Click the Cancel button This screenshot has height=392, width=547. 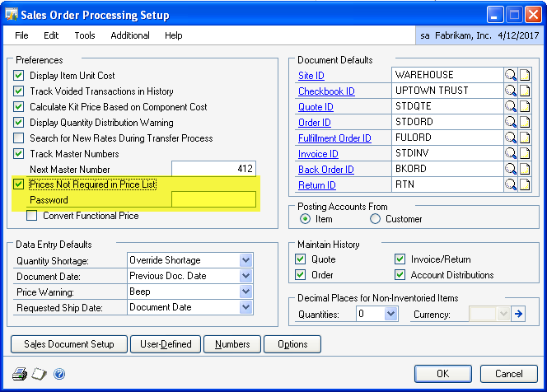[x=509, y=374]
